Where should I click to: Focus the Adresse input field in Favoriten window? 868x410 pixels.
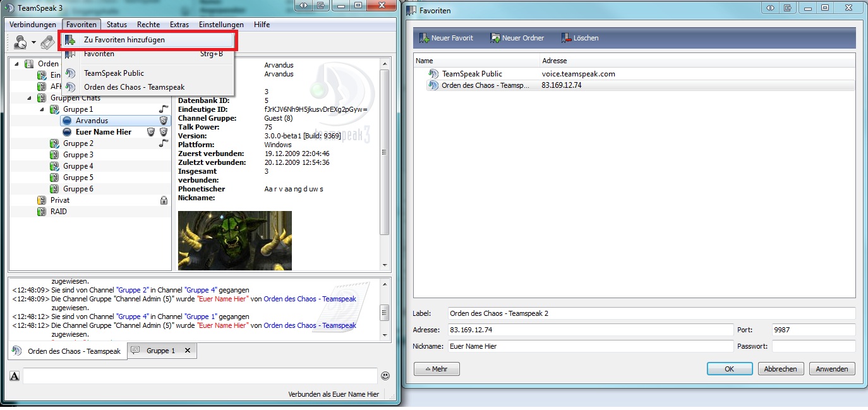[591, 330]
